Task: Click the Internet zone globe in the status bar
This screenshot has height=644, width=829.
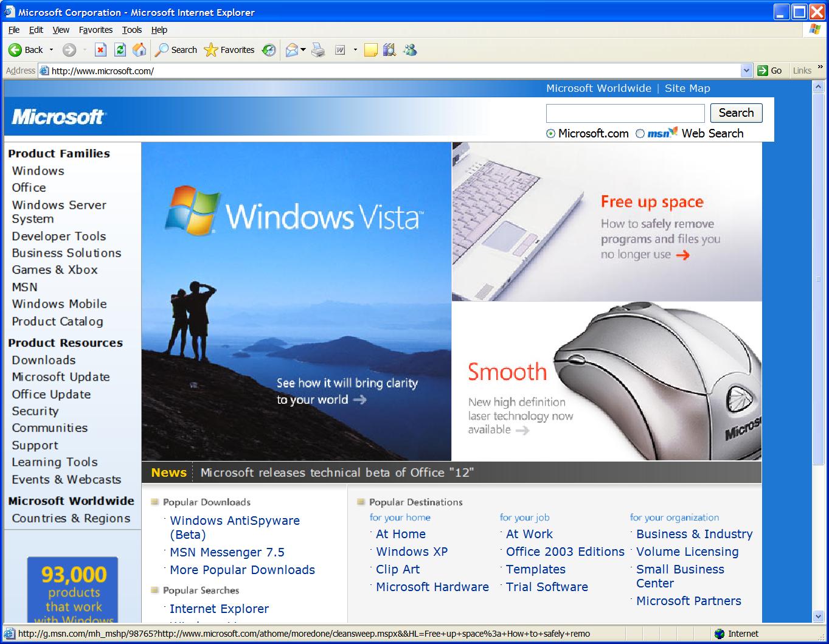Action: point(720,634)
